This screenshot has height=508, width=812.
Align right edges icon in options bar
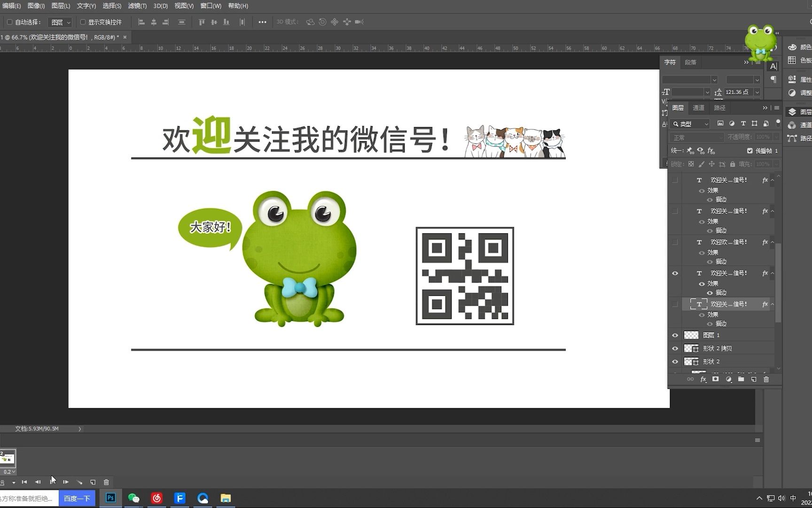click(x=165, y=22)
